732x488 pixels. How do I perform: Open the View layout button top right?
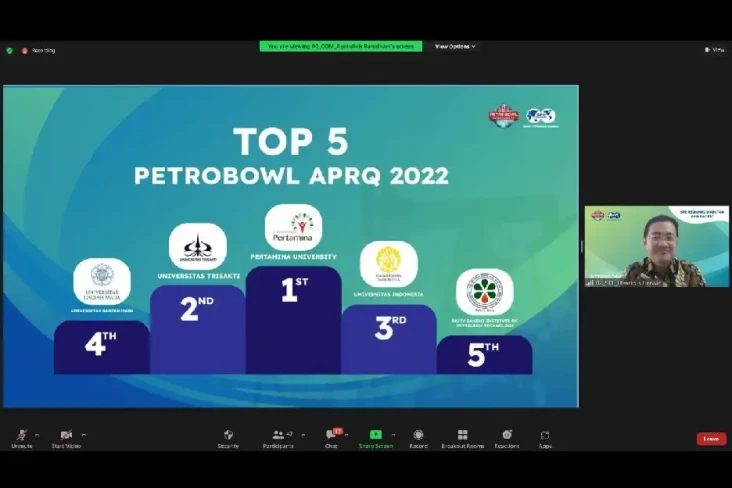(715, 50)
